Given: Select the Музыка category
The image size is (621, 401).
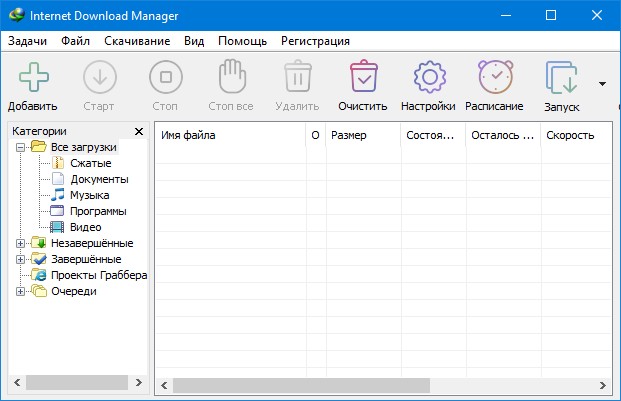Looking at the screenshot, I should tap(90, 195).
